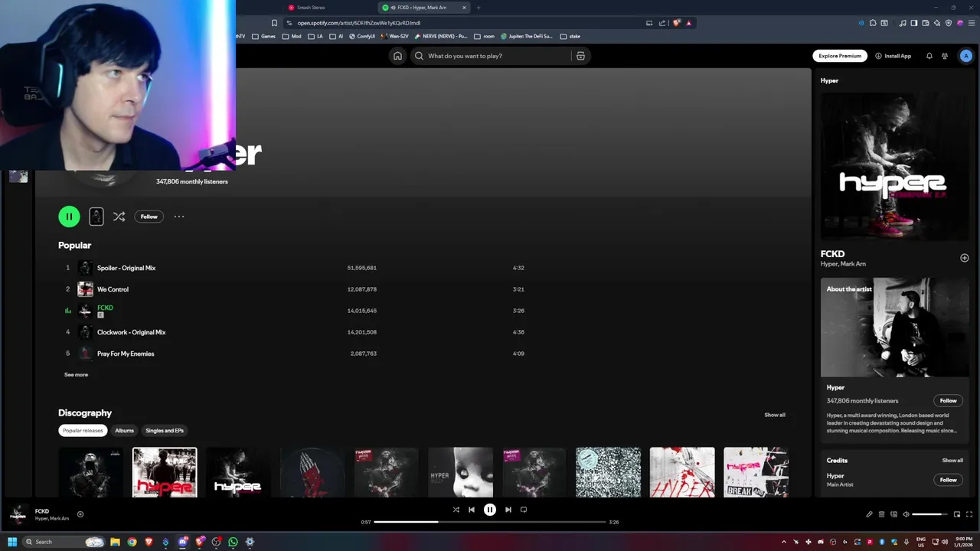Follow Hyper in the Credits section

click(x=949, y=480)
